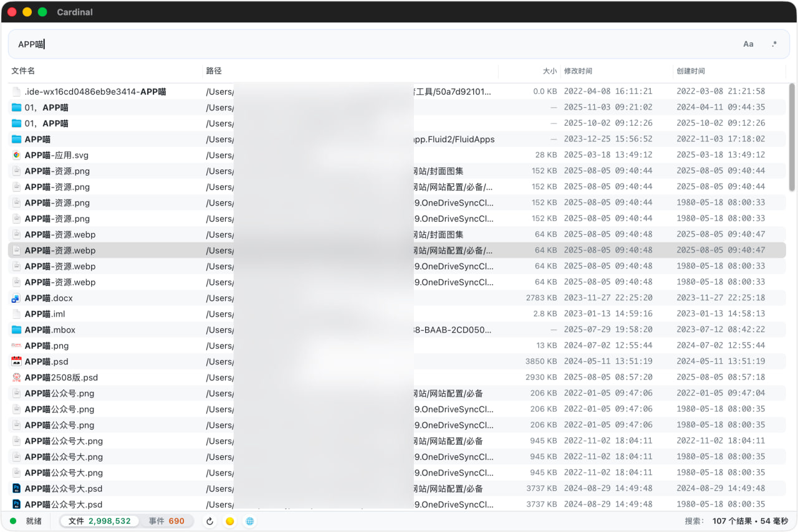Sort results by the 修改时间 column
Screen dimensions: 798x532
coord(579,71)
